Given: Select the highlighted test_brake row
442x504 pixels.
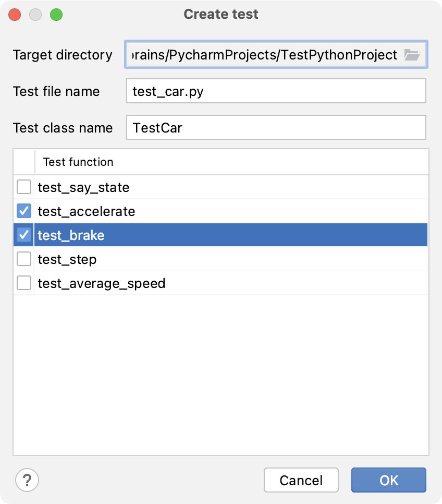Looking at the screenshot, I should point(104,235).
